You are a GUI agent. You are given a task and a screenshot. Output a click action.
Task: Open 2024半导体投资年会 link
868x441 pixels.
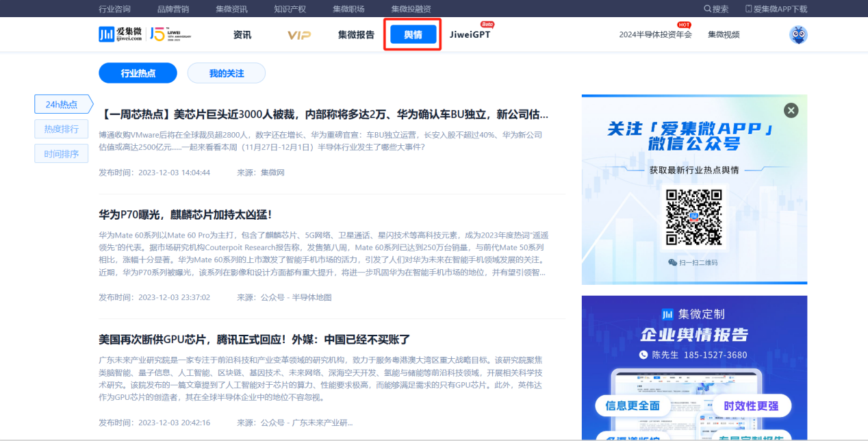point(655,35)
